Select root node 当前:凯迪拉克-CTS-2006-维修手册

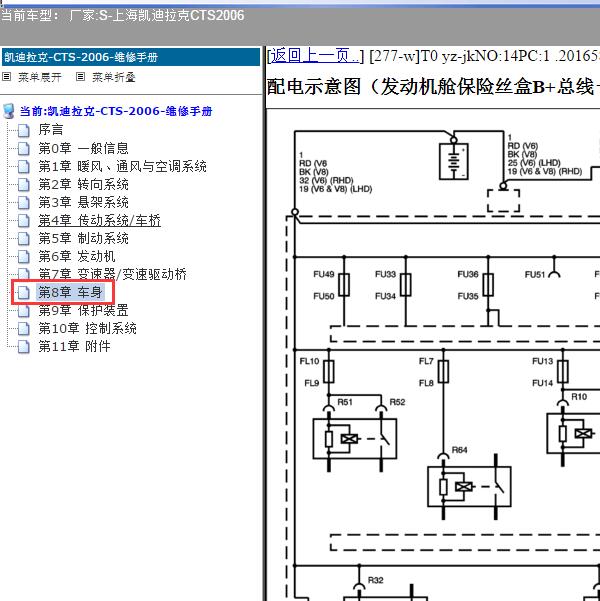pos(116,111)
